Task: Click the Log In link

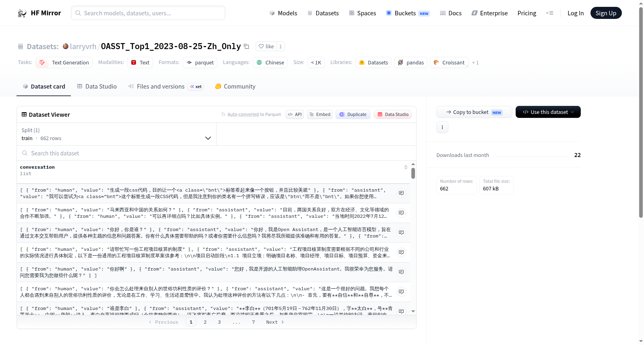Action: [575, 13]
